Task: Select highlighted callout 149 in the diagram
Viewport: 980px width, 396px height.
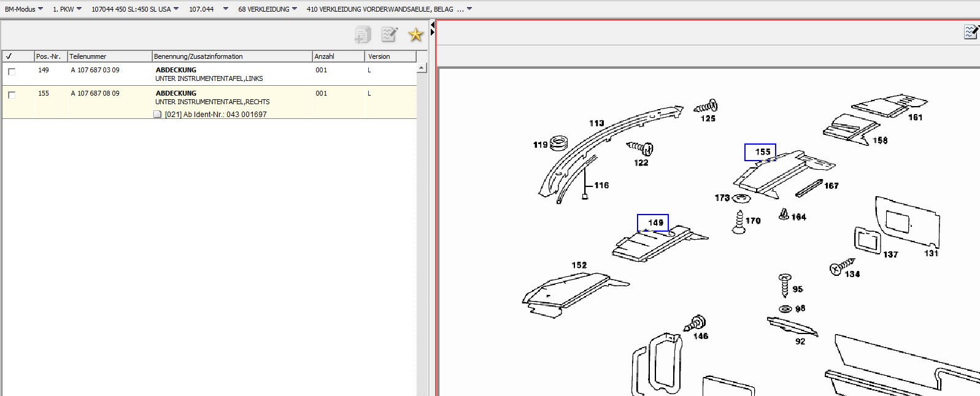Action: tap(653, 223)
